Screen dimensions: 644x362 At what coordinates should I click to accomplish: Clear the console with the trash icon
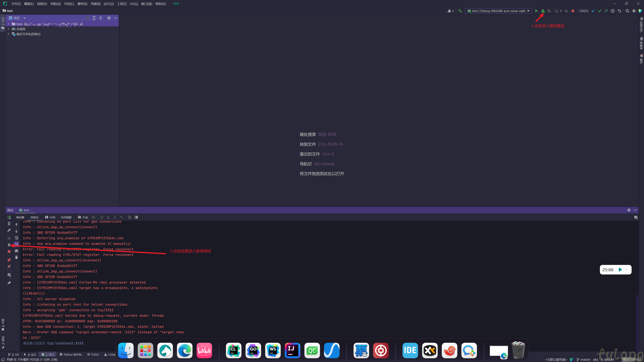click(16, 257)
